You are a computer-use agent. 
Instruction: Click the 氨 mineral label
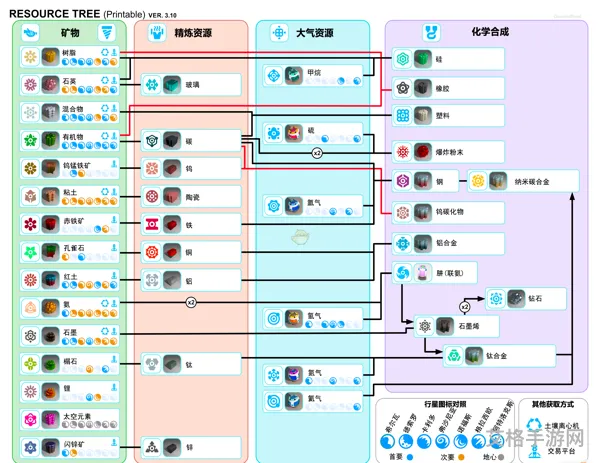pos(67,305)
